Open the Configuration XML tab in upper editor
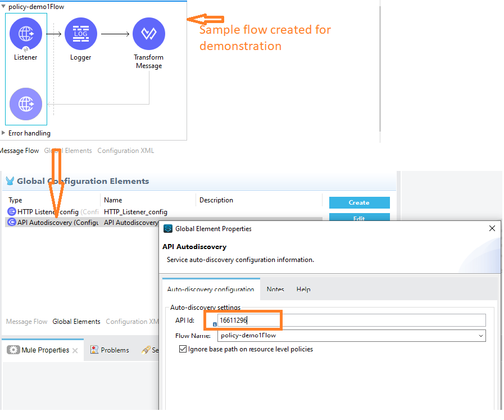 click(126, 151)
